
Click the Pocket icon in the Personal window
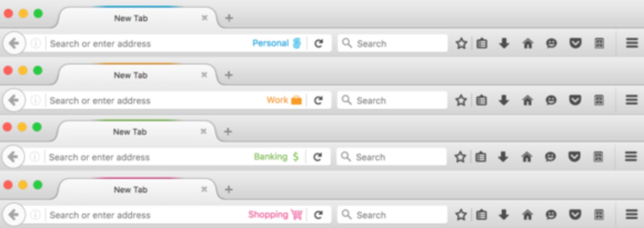575,43
